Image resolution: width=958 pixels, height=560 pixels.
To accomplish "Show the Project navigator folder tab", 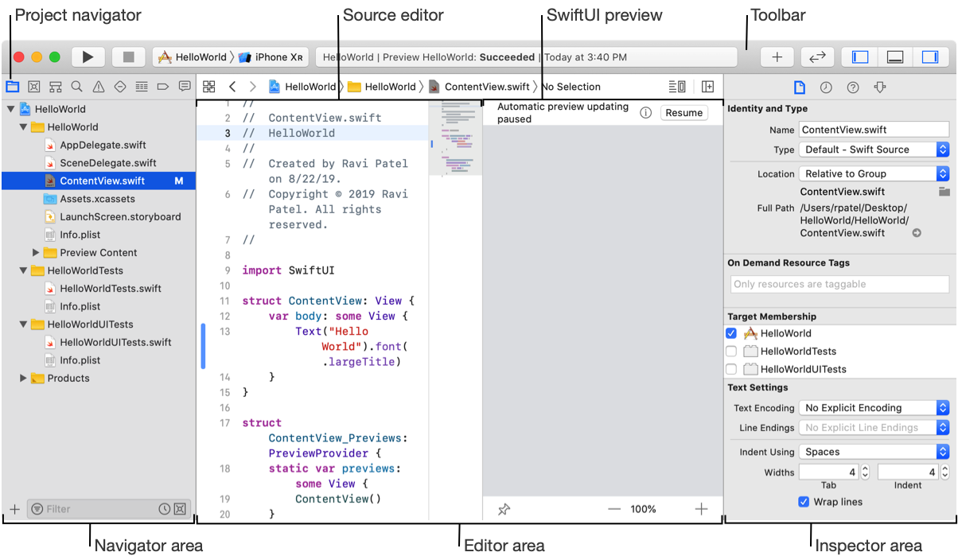I will 13,87.
